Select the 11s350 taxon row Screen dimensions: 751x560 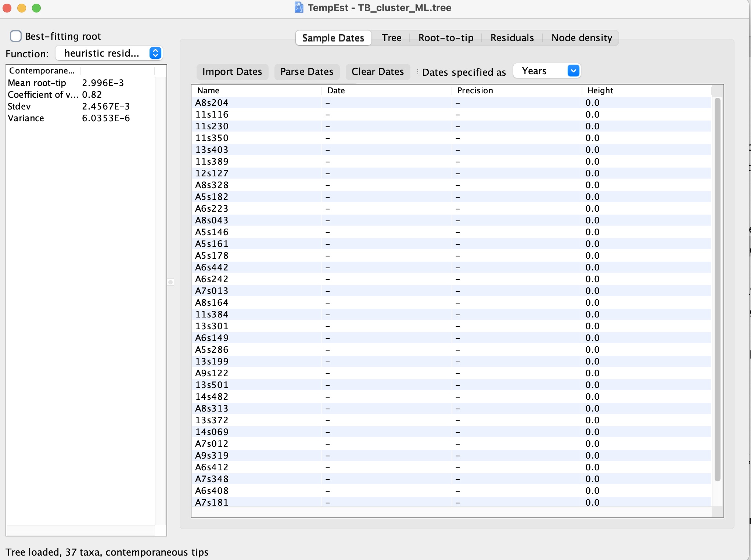pyautogui.click(x=451, y=138)
